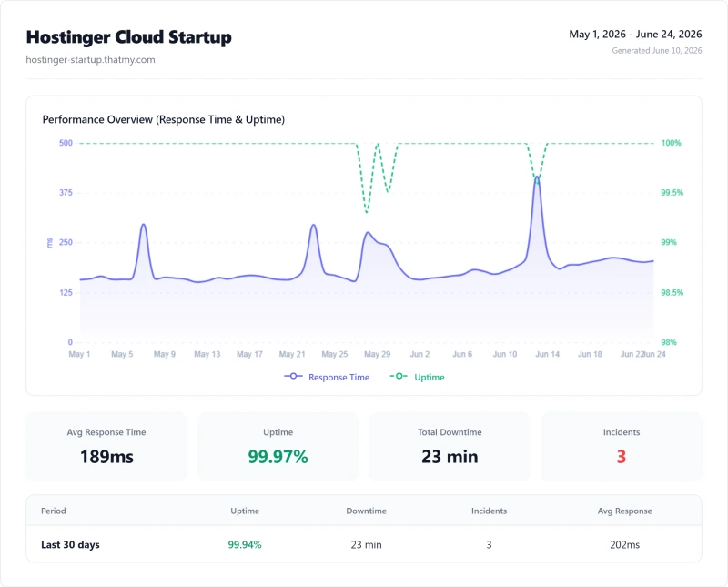Click the 99.94% uptime table cell
728x587 pixels.
(x=245, y=545)
